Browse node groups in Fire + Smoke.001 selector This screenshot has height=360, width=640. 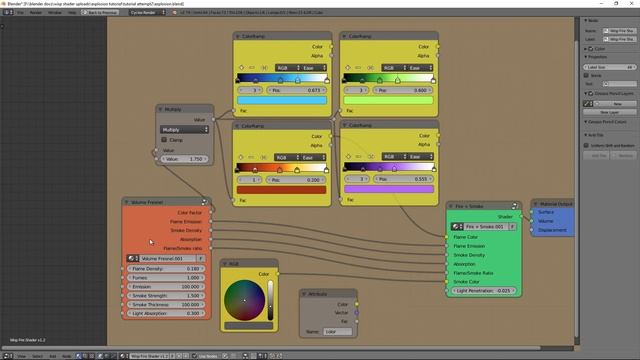tap(457, 227)
